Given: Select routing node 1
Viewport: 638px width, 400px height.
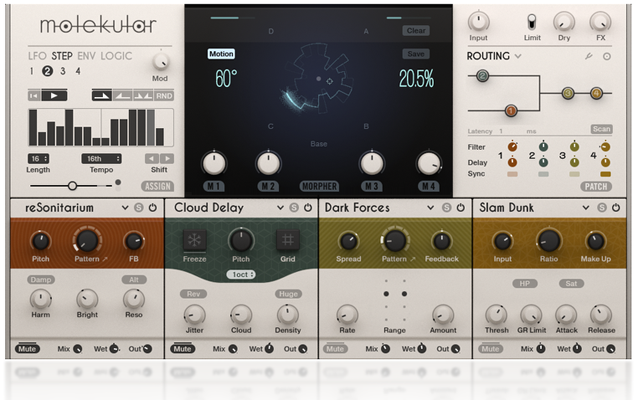Looking at the screenshot, I should [x=511, y=110].
